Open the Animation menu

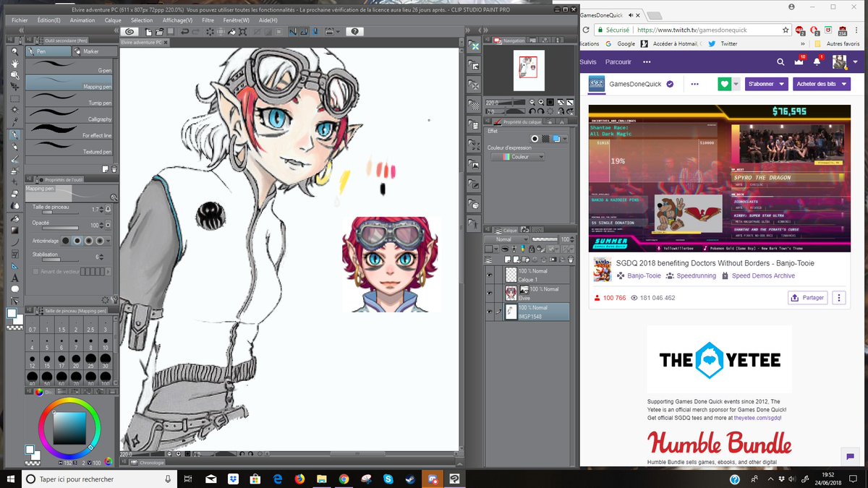pos(82,20)
